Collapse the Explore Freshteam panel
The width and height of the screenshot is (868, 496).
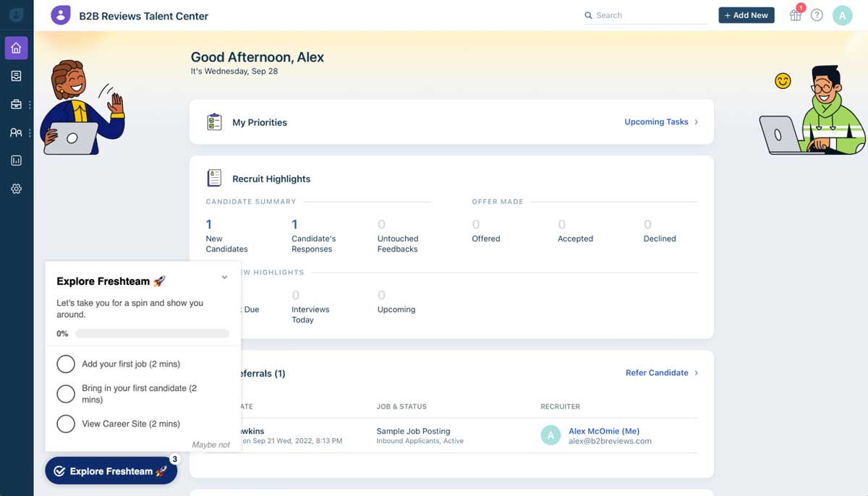coord(224,277)
